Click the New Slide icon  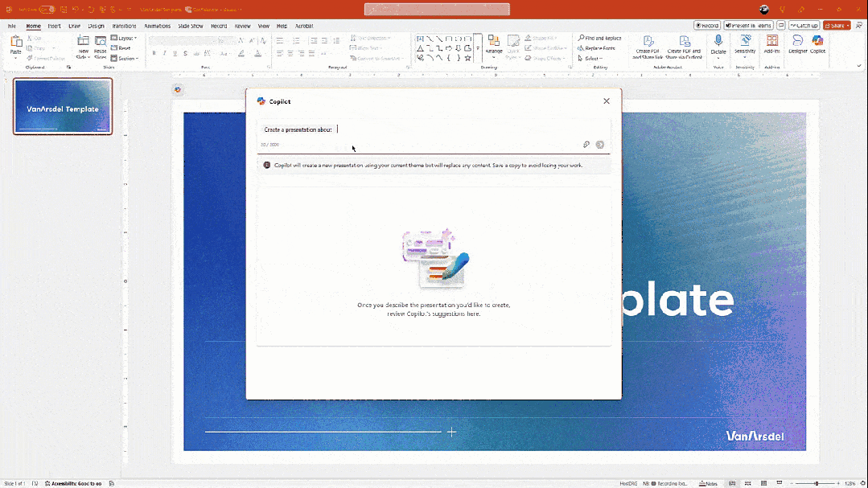[x=83, y=42]
